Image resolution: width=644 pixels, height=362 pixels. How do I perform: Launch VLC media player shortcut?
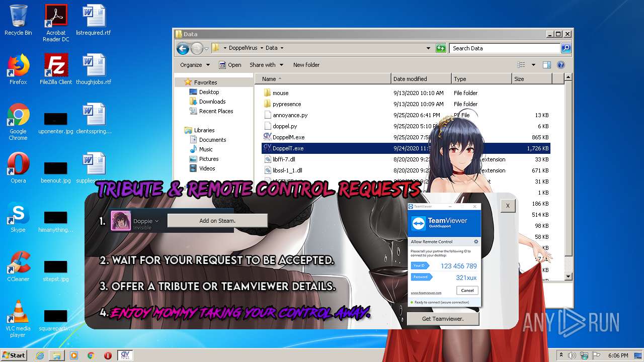(x=18, y=319)
